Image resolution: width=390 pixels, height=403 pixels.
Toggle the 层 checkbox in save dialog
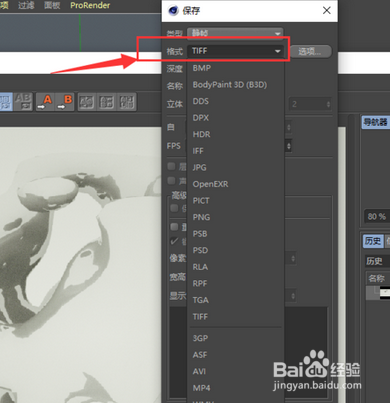(x=171, y=166)
